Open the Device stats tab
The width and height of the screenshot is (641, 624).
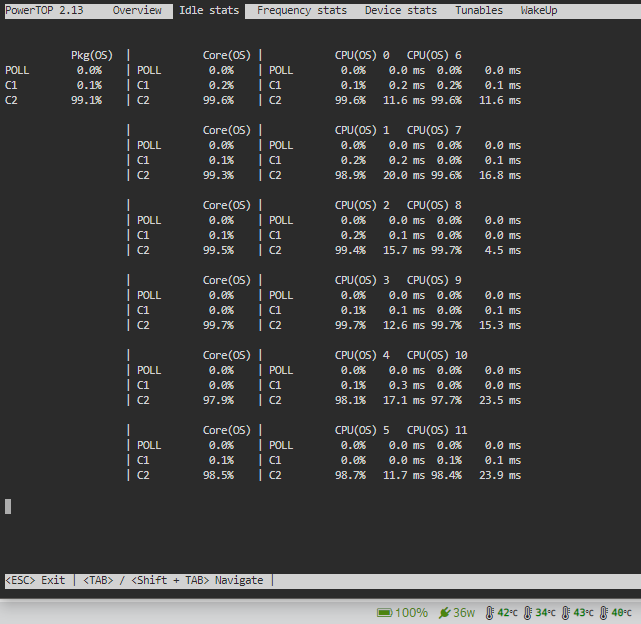401,10
